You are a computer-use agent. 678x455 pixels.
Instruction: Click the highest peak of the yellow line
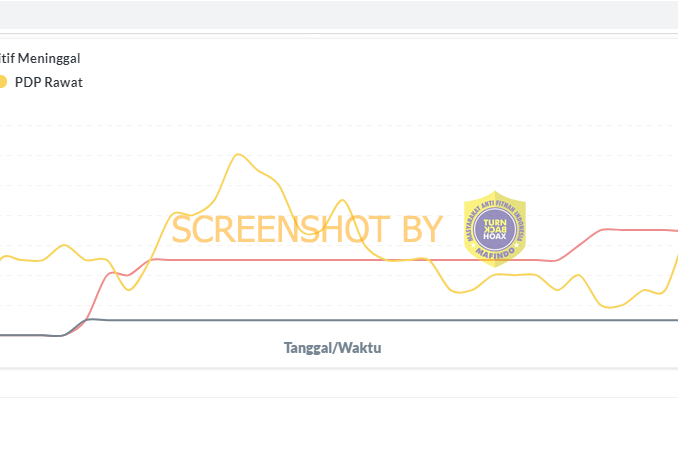(x=238, y=154)
